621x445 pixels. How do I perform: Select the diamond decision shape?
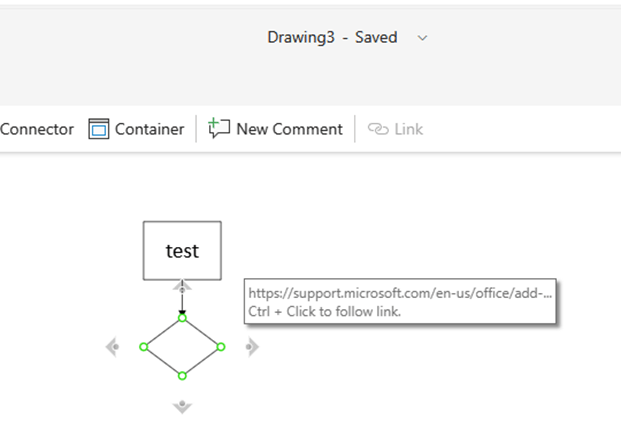(x=182, y=347)
